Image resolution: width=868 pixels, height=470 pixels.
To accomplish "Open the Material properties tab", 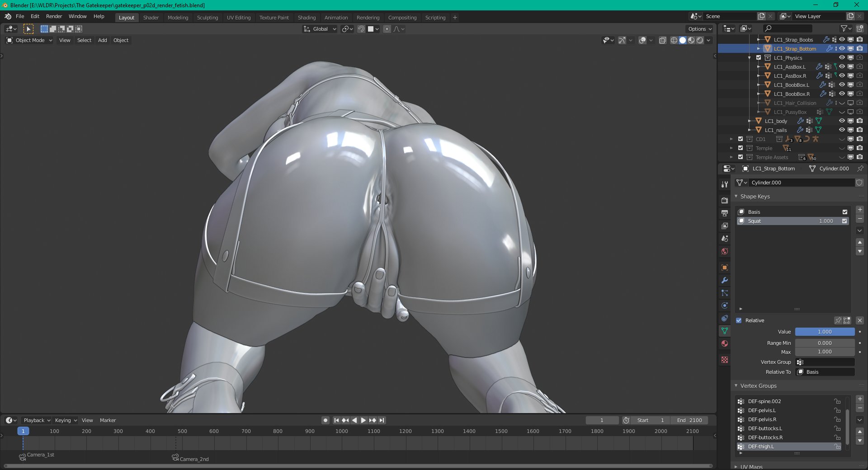I will pos(725,343).
